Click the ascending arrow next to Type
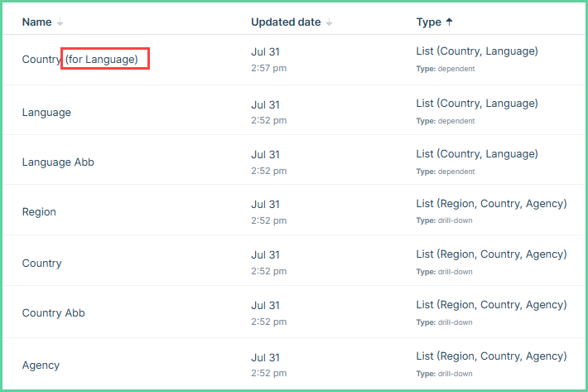Image resolution: width=588 pixels, height=392 pixels. 449,22
